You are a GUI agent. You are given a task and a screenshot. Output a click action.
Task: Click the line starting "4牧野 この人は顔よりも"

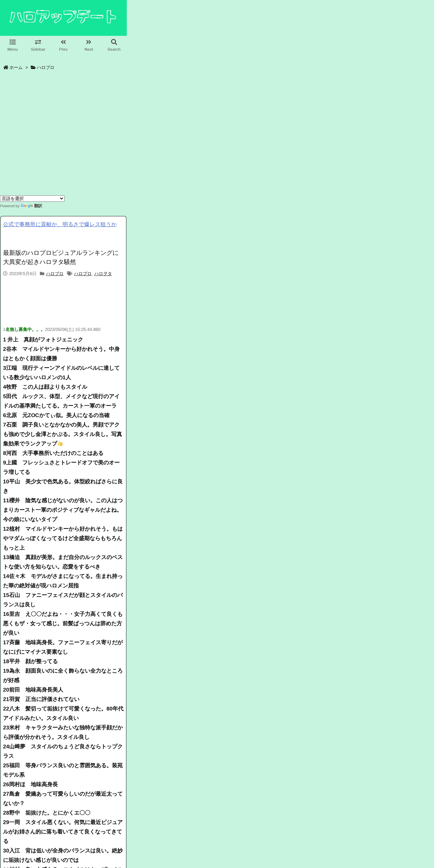coord(45,387)
